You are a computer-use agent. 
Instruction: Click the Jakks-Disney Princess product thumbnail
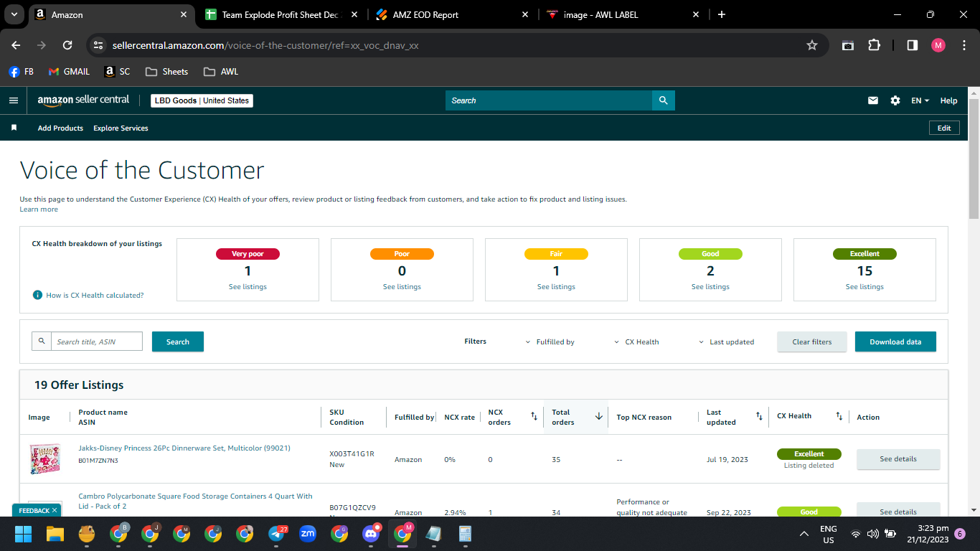(x=45, y=459)
